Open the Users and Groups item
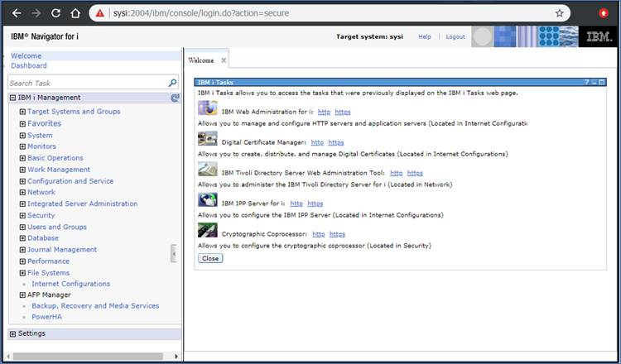Screen dimensions: 621x364 [x=56, y=227]
